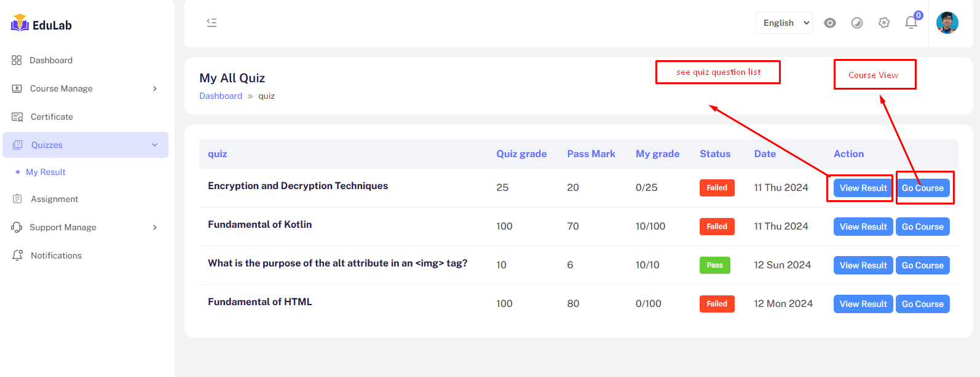Open Dashboard from the sidebar
980x377 pixels.
click(51, 60)
